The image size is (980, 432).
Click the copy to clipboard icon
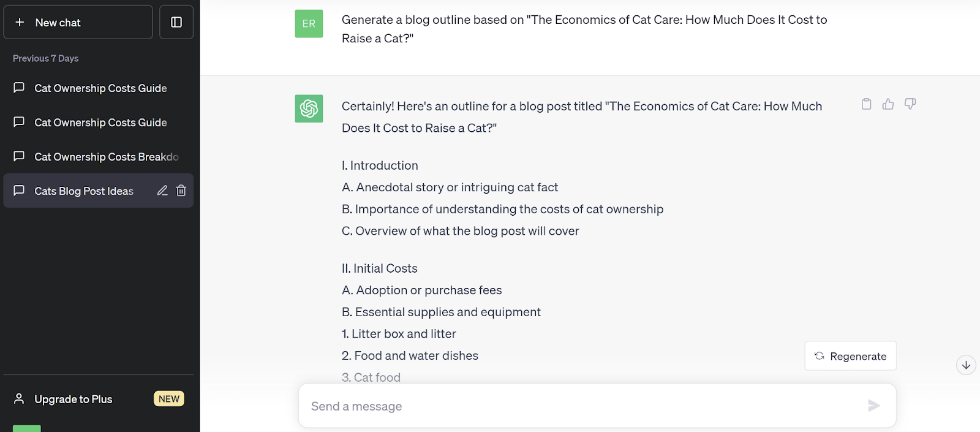(x=866, y=104)
